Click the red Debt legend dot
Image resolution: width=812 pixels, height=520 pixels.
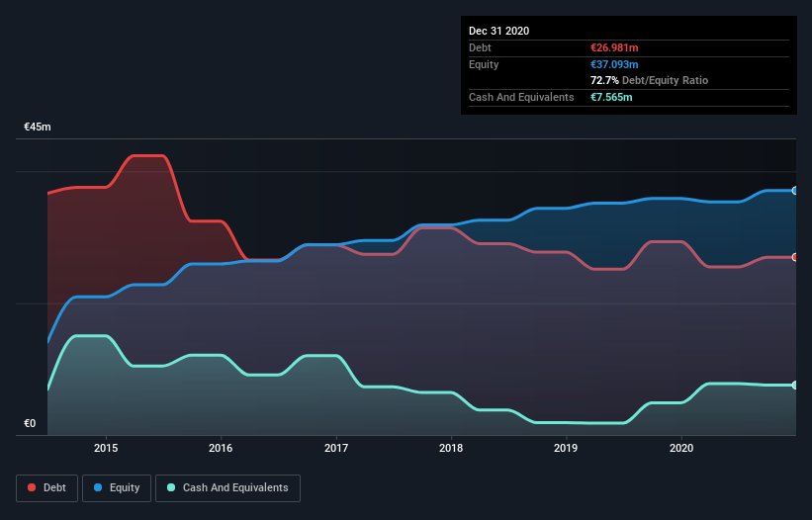click(32, 488)
